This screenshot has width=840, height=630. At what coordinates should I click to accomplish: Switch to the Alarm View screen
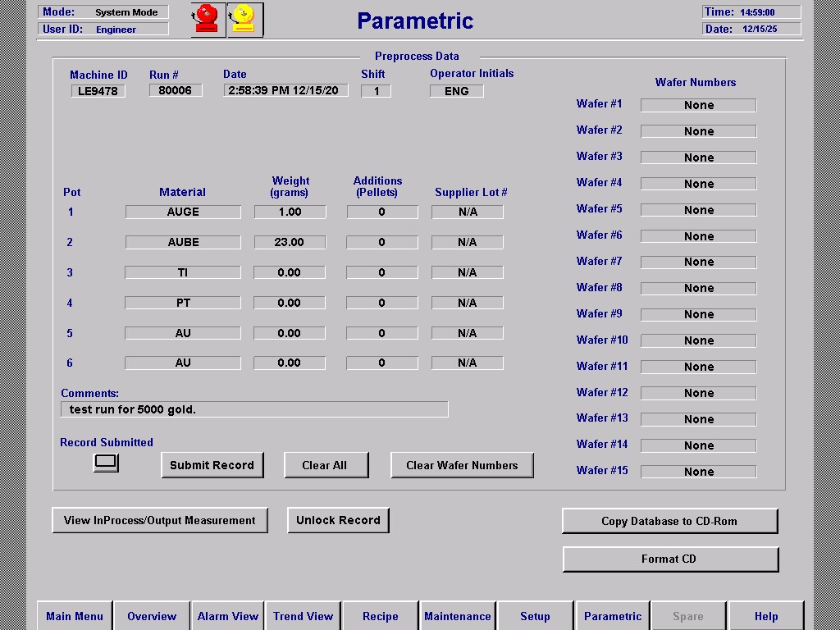tap(227, 615)
